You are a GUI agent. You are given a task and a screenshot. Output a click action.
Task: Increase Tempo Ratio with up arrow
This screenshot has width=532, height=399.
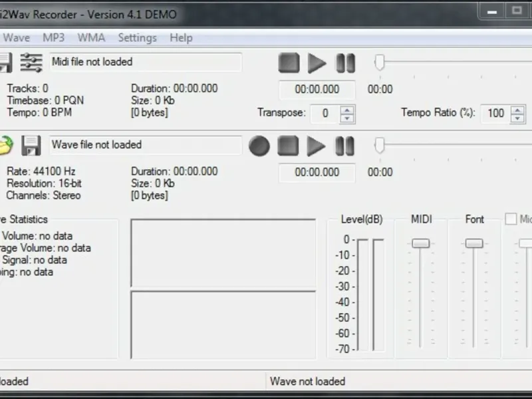[x=517, y=110]
